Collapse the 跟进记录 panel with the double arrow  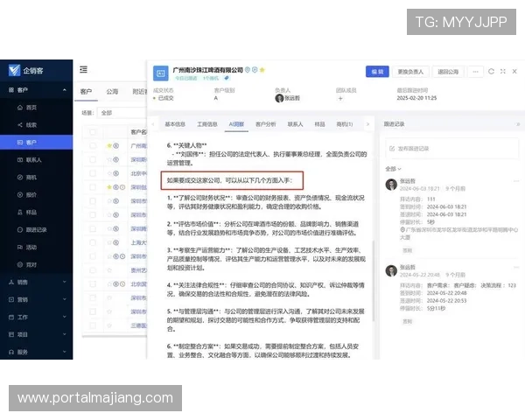point(518,124)
